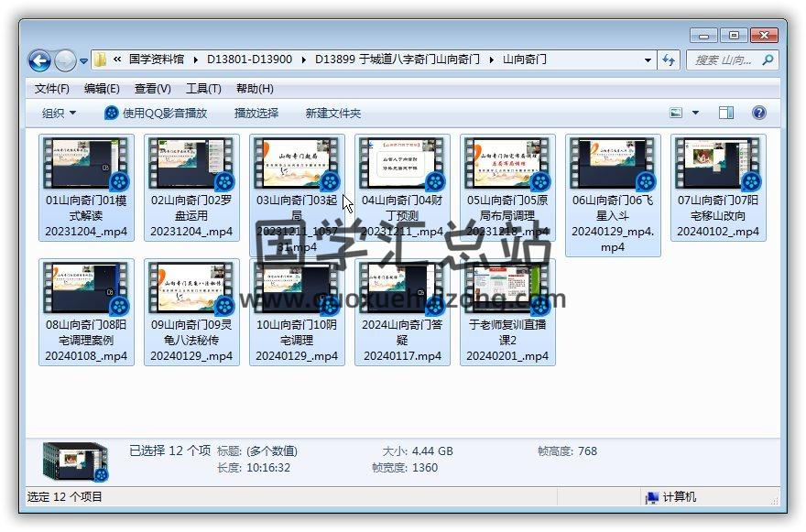Image resolution: width=806 pixels, height=532 pixels.
Task: Open the 工具(T) menu
Action: pyautogui.click(x=203, y=88)
